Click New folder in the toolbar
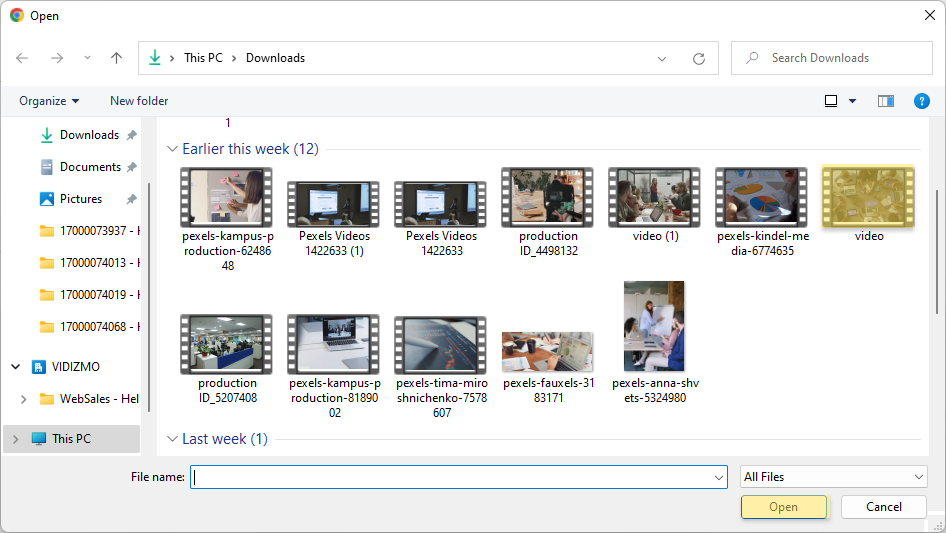Screen dimensions: 946x533 coord(139,101)
